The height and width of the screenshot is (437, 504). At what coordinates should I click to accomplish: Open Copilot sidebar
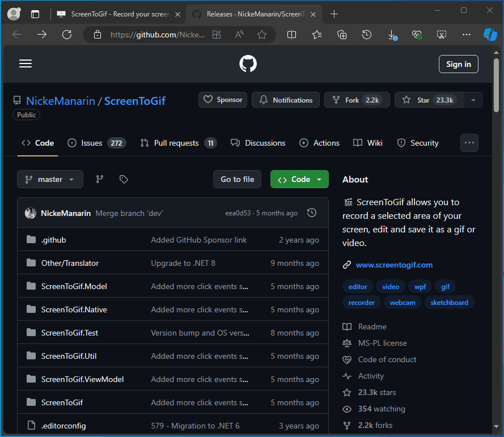tap(490, 35)
